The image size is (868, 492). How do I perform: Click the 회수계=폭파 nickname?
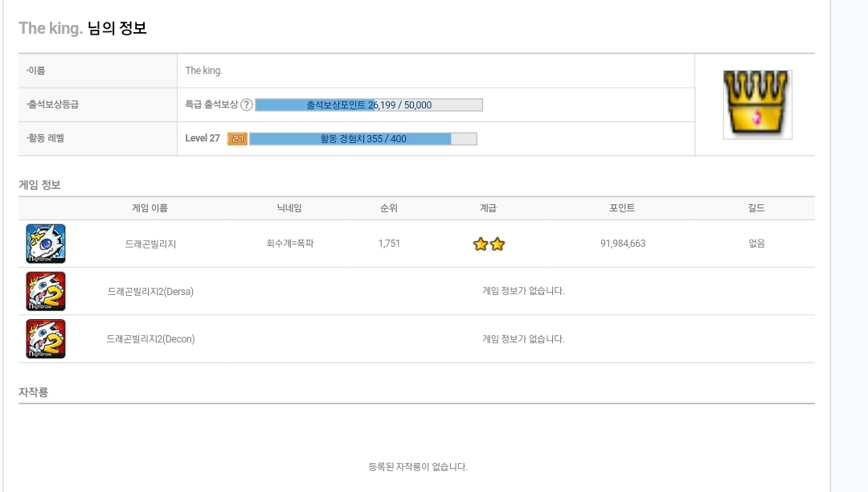point(290,244)
